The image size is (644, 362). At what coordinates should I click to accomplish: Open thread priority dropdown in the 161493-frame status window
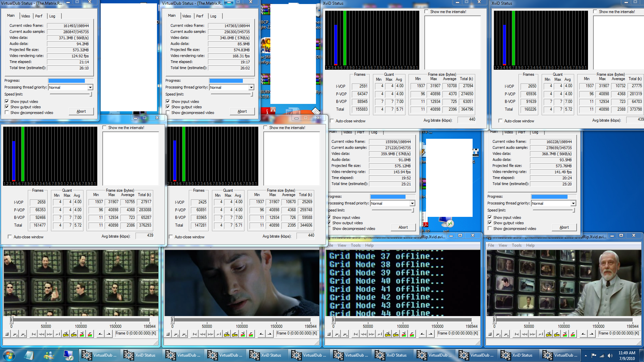point(90,87)
